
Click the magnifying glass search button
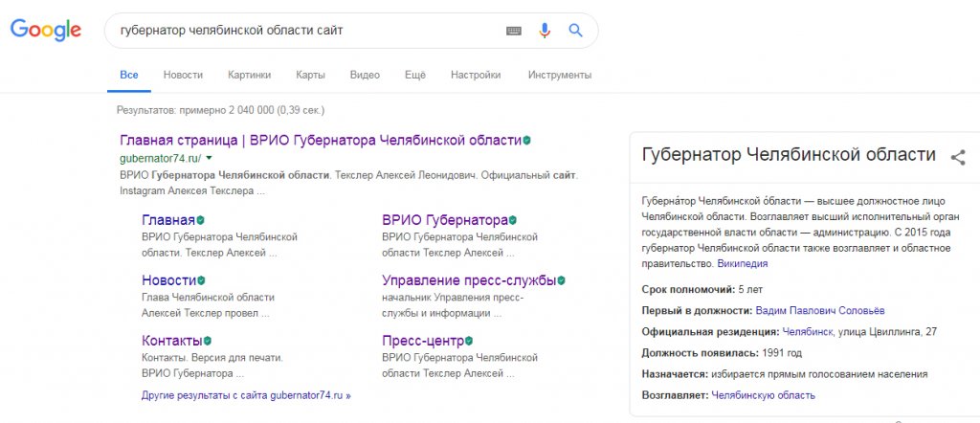pos(575,31)
